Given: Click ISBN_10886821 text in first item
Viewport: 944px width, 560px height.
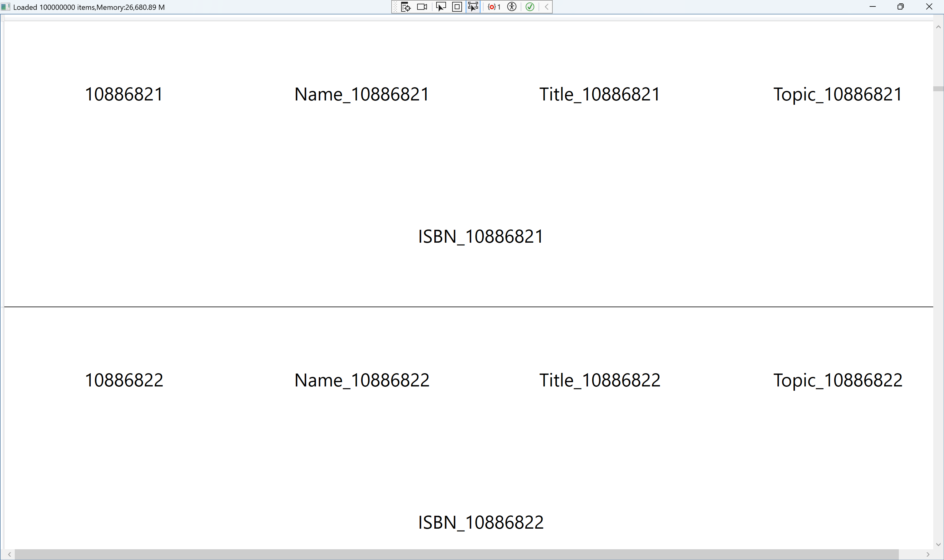Looking at the screenshot, I should coord(481,237).
